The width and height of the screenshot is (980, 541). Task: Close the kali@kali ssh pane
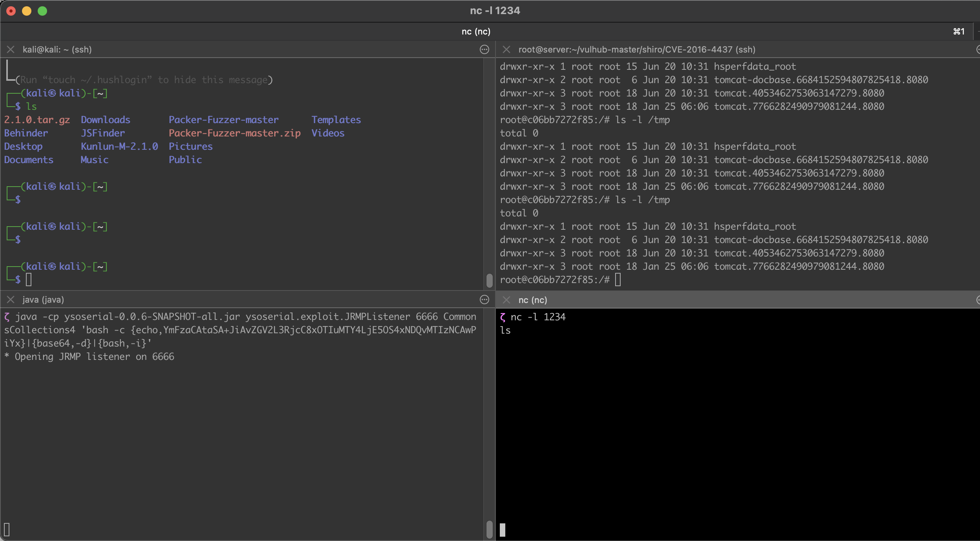click(11, 49)
